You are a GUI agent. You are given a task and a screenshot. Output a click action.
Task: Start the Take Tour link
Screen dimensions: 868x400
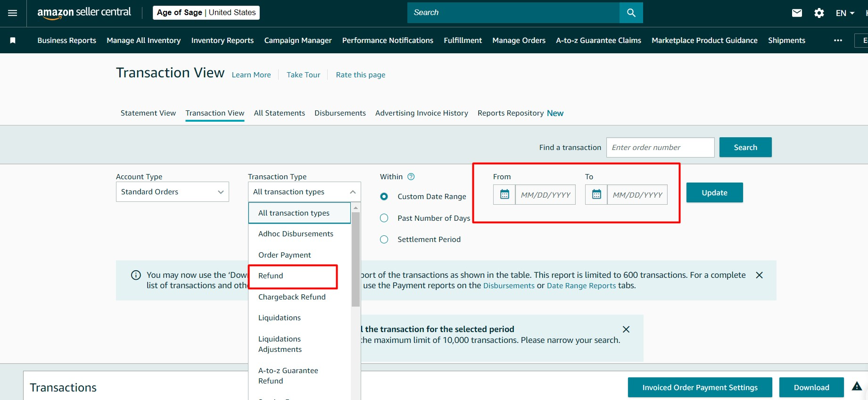click(x=303, y=75)
